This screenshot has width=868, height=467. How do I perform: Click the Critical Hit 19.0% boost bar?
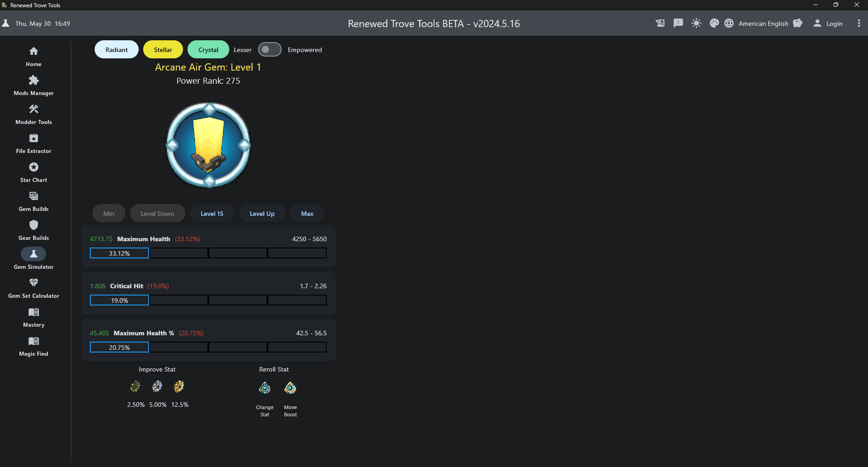pyautogui.click(x=119, y=300)
